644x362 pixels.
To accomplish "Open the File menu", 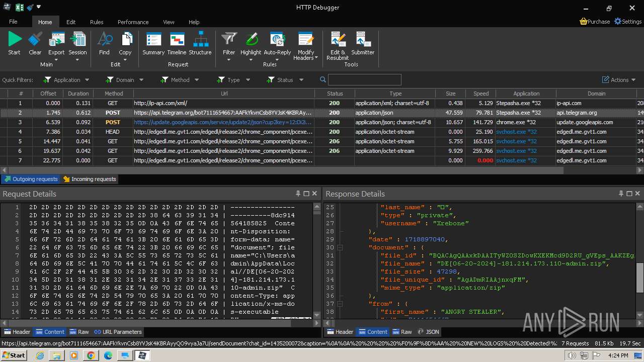I will (13, 22).
